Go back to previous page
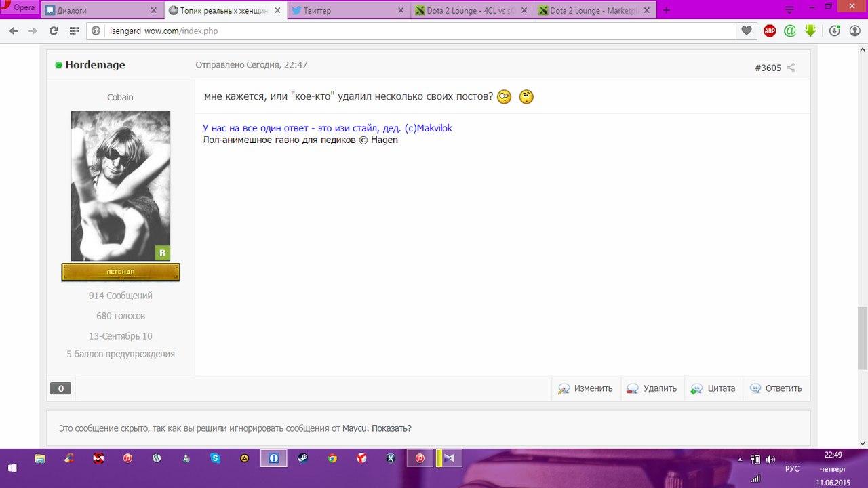Viewport: 868px width, 488px height. coord(14,30)
